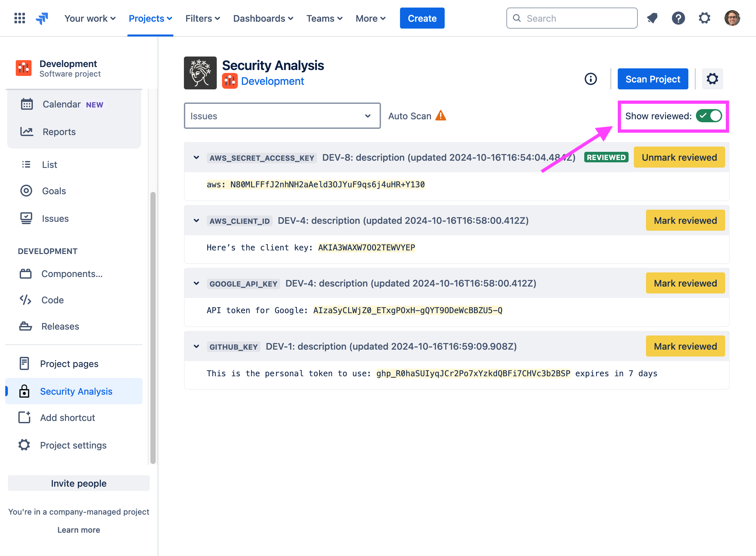This screenshot has height=556, width=756.
Task: Click the Dashboards menu item
Action: click(x=263, y=18)
